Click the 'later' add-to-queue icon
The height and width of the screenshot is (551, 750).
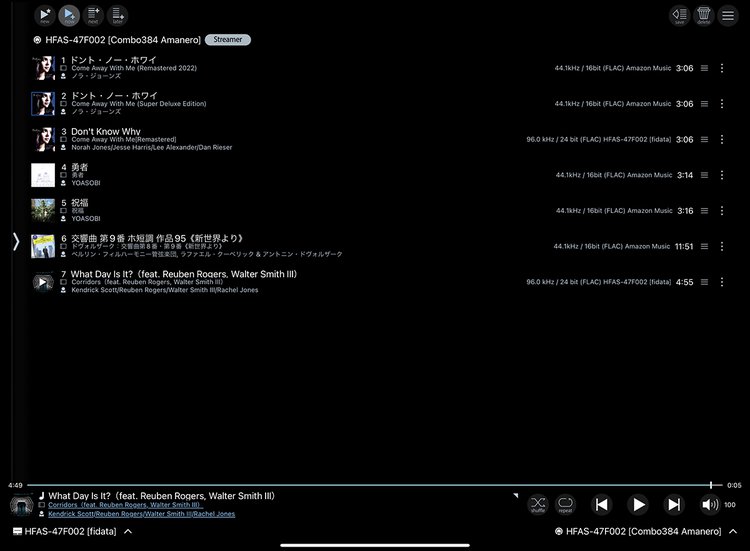click(118, 15)
